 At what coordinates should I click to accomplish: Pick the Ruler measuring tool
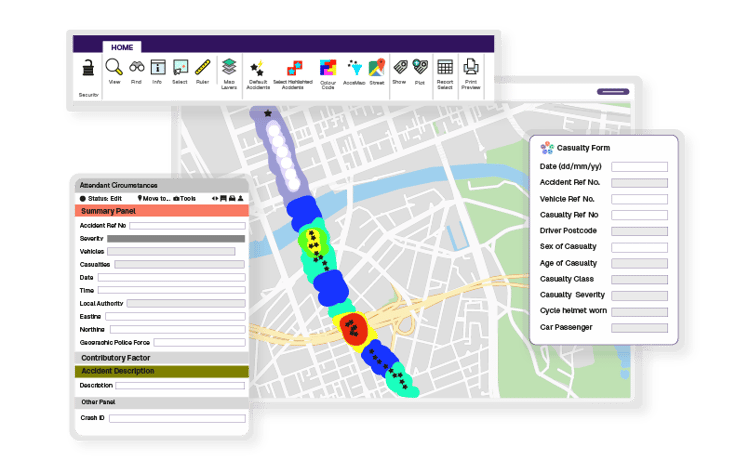tap(203, 67)
